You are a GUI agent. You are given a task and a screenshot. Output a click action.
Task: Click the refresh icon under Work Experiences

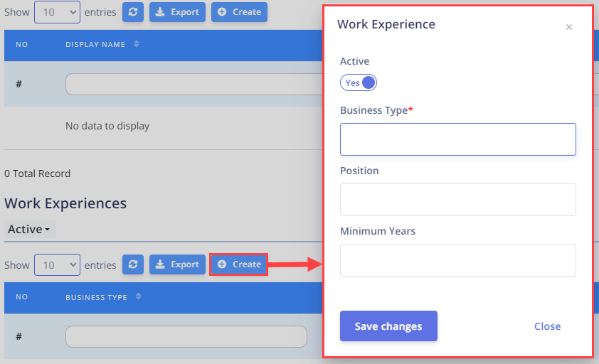tap(133, 264)
